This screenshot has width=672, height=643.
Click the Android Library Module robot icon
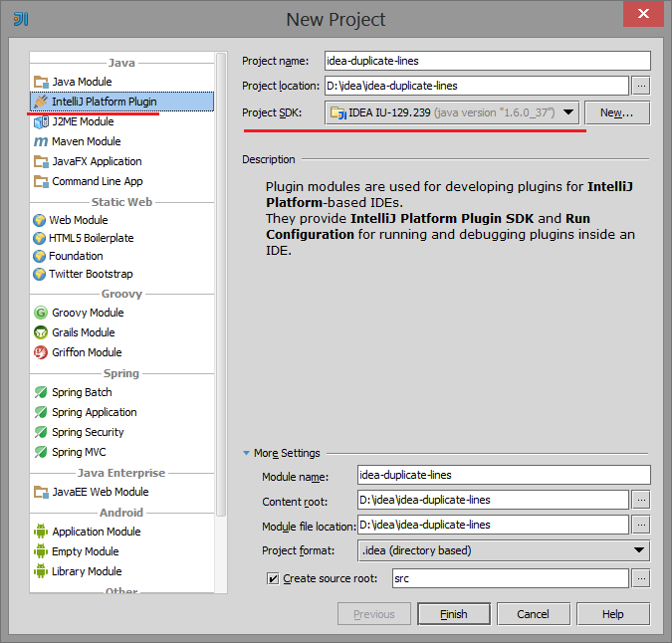[x=41, y=571]
